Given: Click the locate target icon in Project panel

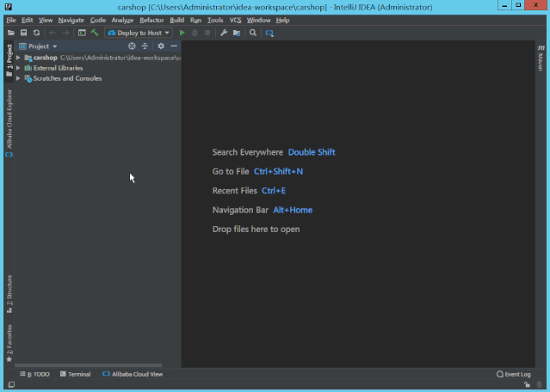Looking at the screenshot, I should 132,46.
